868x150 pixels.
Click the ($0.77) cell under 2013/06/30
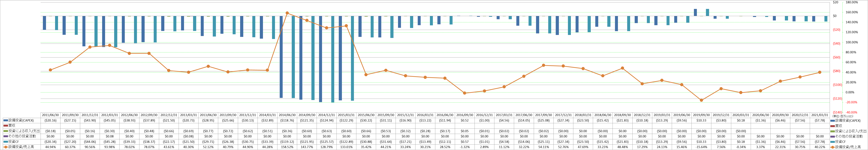tap(208, 131)
